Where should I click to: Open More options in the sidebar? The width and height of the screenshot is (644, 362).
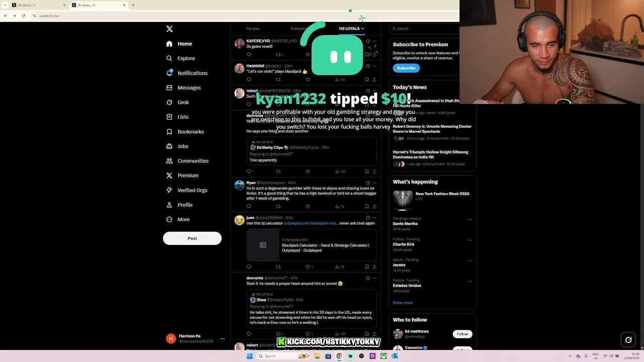[178, 219]
